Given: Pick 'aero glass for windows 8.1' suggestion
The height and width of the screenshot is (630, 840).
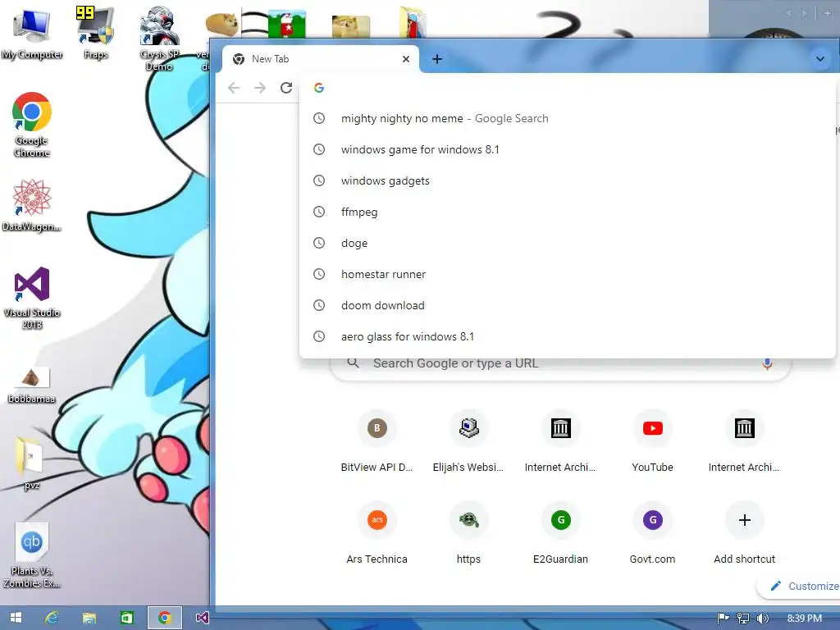Looking at the screenshot, I should pos(568,336).
